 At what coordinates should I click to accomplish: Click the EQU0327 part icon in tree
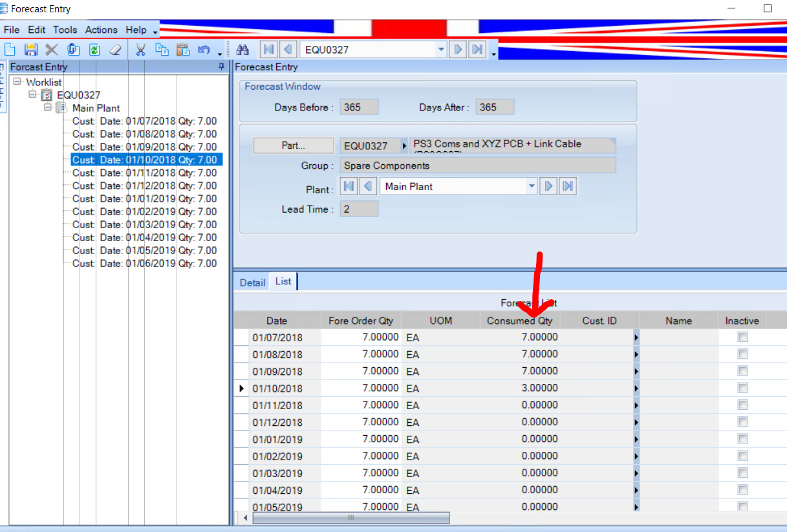pos(47,95)
